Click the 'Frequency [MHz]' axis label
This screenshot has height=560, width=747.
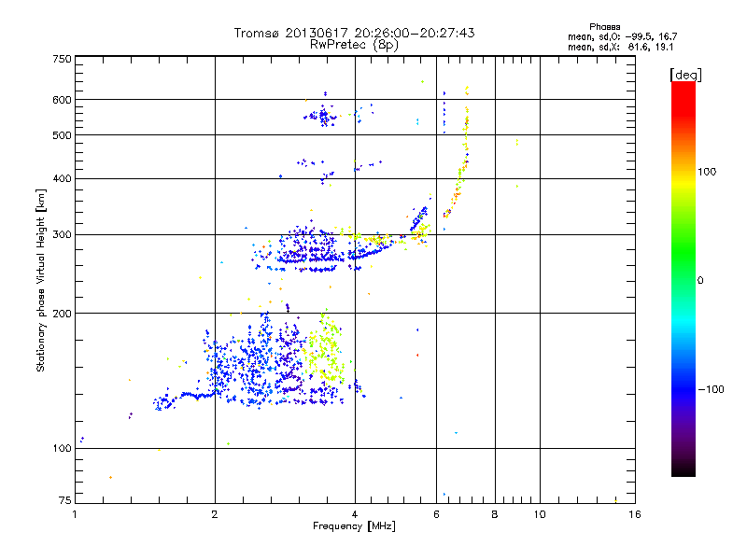(x=354, y=526)
